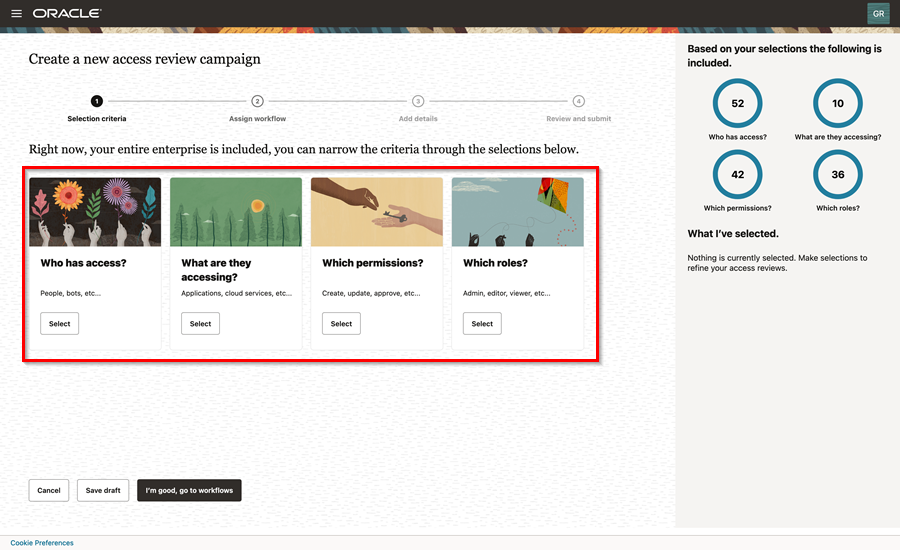Click Applications, cloud services, etc... description
Viewport: 900px width, 550px height.
[x=236, y=293]
